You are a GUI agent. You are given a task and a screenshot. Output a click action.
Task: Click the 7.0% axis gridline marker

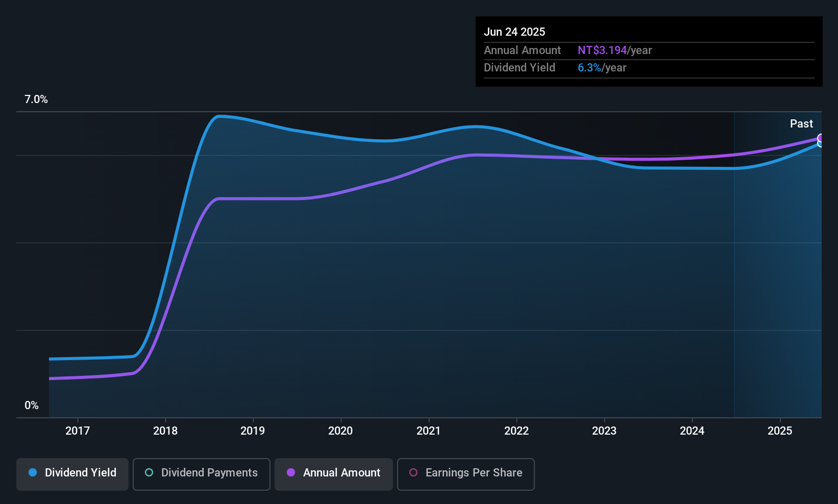36,99
